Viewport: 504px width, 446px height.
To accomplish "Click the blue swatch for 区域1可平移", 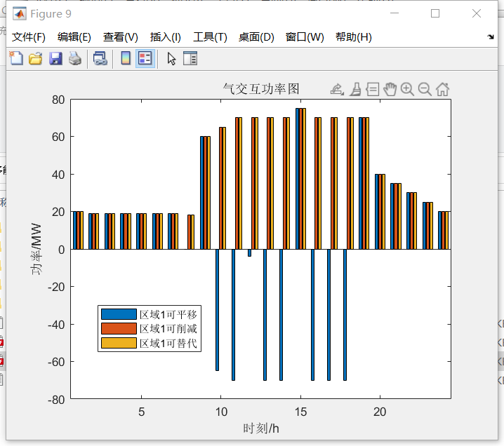I will 119,314.
